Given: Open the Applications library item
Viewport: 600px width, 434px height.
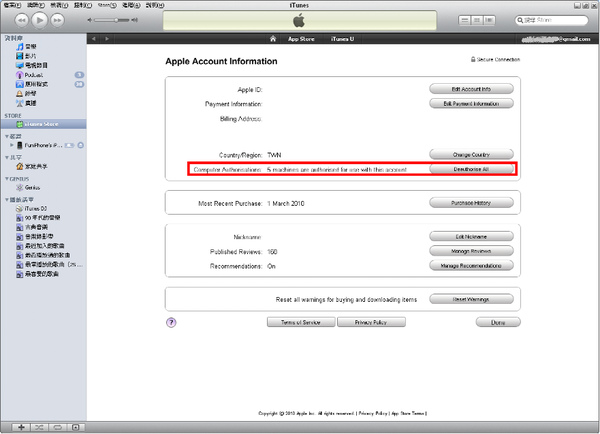Looking at the screenshot, I should coord(32,84).
